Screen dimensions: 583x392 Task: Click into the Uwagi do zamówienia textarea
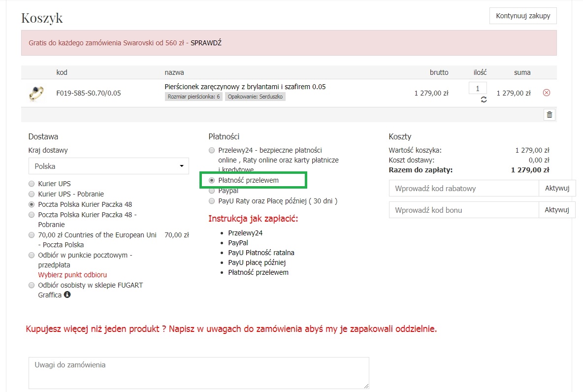(198, 373)
